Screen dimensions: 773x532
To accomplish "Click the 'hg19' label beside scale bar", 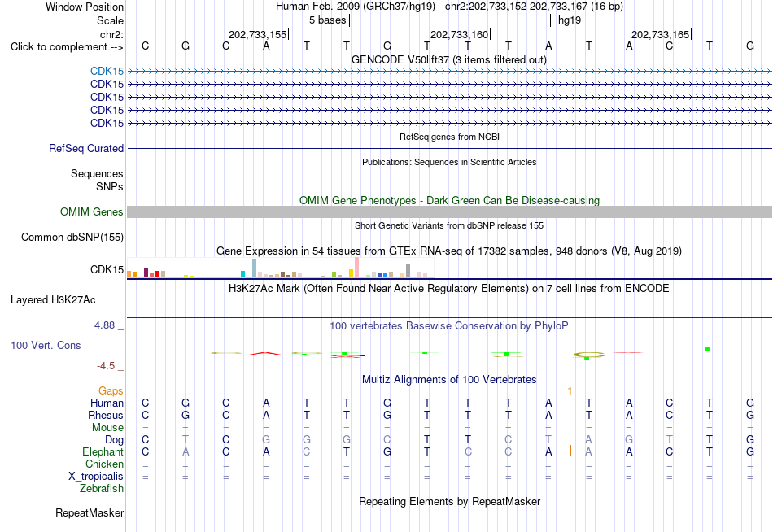I will [x=570, y=20].
